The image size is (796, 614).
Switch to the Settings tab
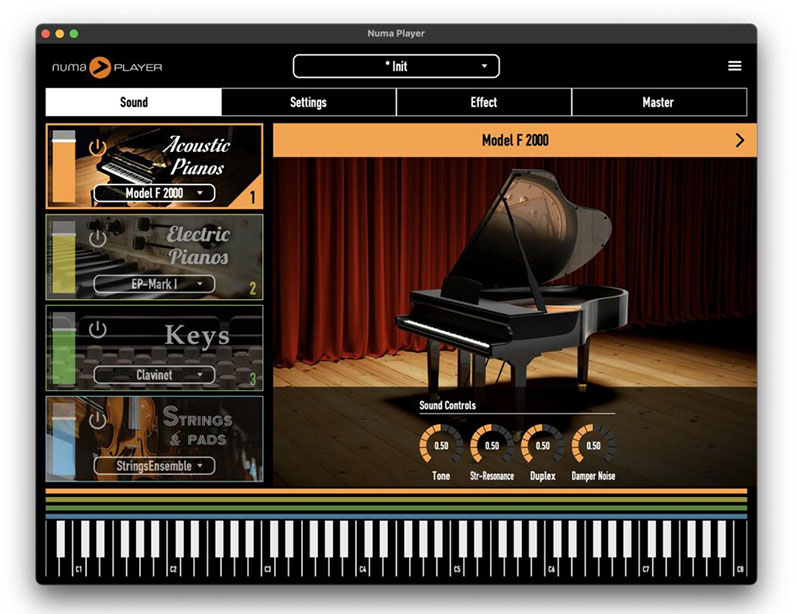tap(308, 102)
